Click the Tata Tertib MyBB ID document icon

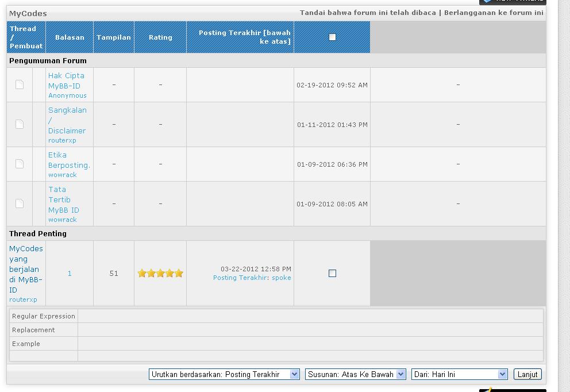coord(20,204)
